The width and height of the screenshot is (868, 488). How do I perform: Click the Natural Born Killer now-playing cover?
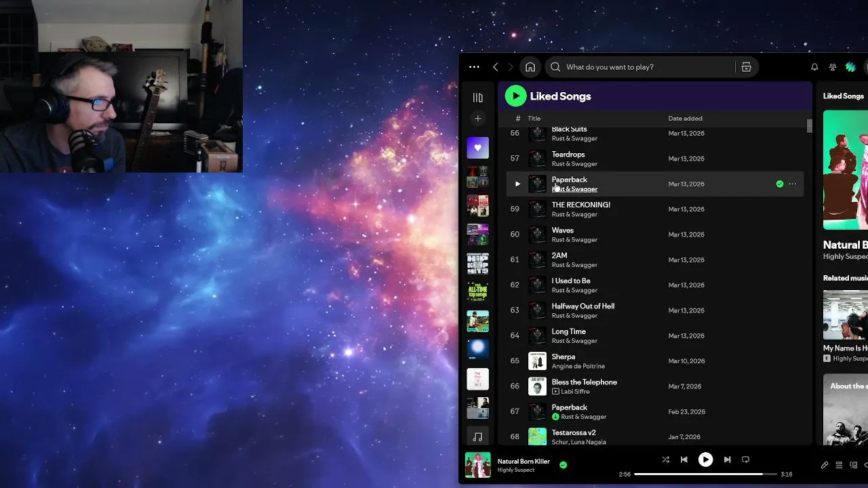(x=477, y=465)
